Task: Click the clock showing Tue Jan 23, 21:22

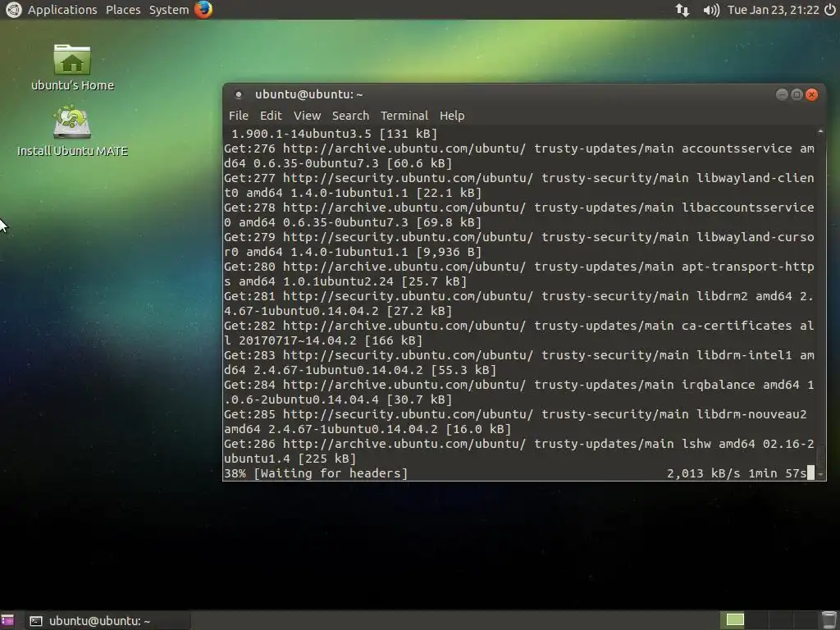Action: (x=773, y=10)
